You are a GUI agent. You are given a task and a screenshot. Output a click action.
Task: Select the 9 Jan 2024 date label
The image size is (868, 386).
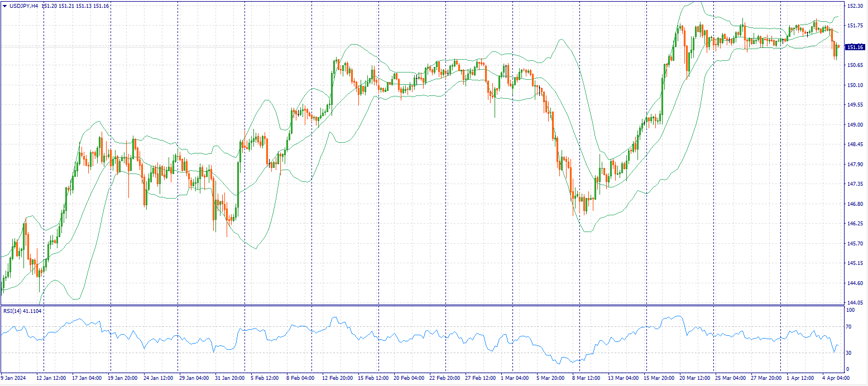pyautogui.click(x=15, y=378)
